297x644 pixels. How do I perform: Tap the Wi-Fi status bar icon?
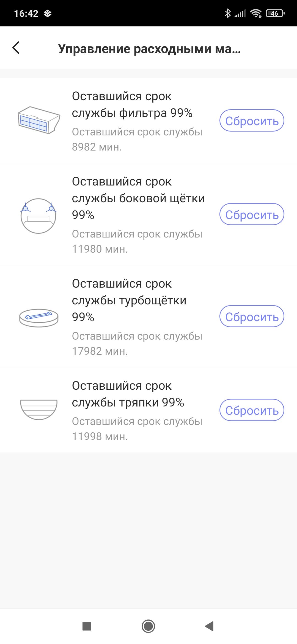click(x=256, y=13)
